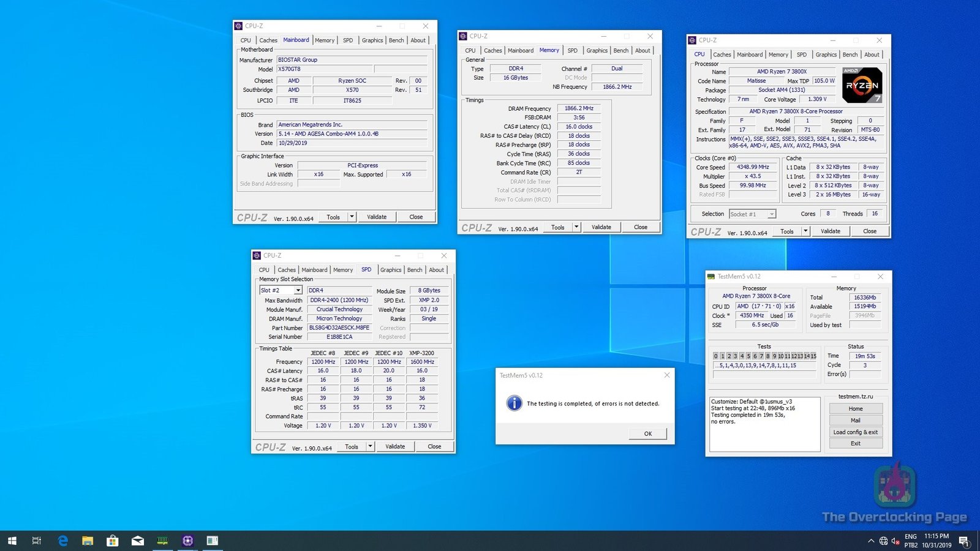
Task: Switch to Bench tab in Memory CPU-Z window
Action: coord(620,51)
